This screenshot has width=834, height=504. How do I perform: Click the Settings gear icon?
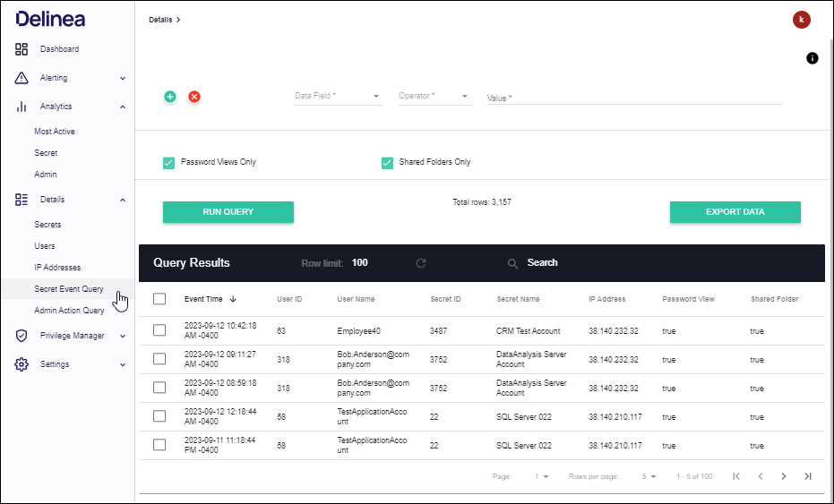pos(21,364)
